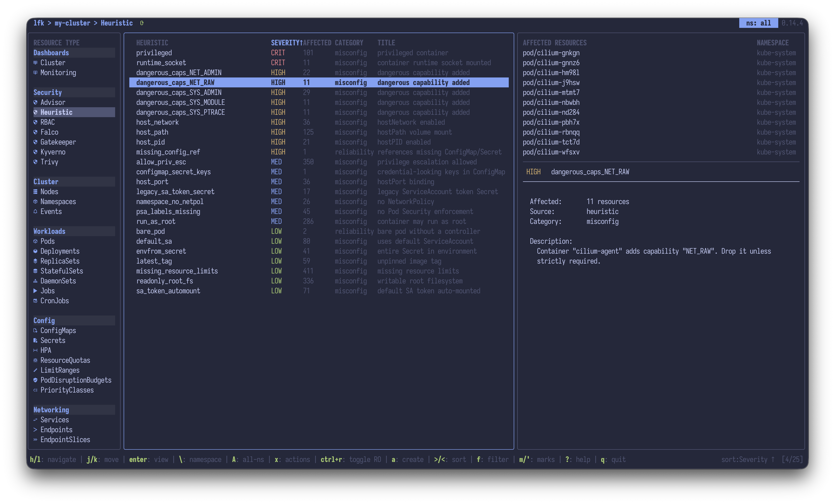Screen dimensions: 835x504
Task: Click 'pod/cilium-wfsxv' in affected resources
Action: [551, 152]
